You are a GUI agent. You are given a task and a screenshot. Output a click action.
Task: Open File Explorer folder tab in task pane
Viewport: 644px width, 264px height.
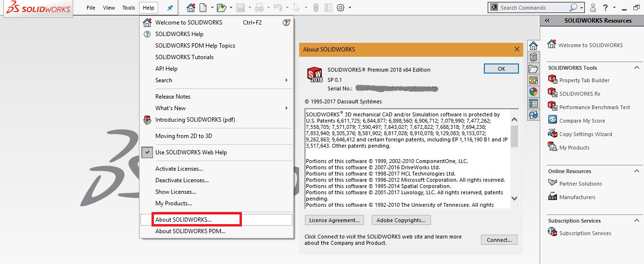533,69
